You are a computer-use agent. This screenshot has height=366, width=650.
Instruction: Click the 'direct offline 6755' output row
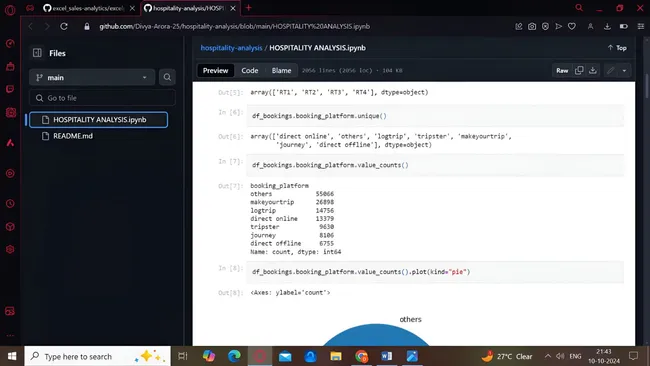click(x=292, y=243)
